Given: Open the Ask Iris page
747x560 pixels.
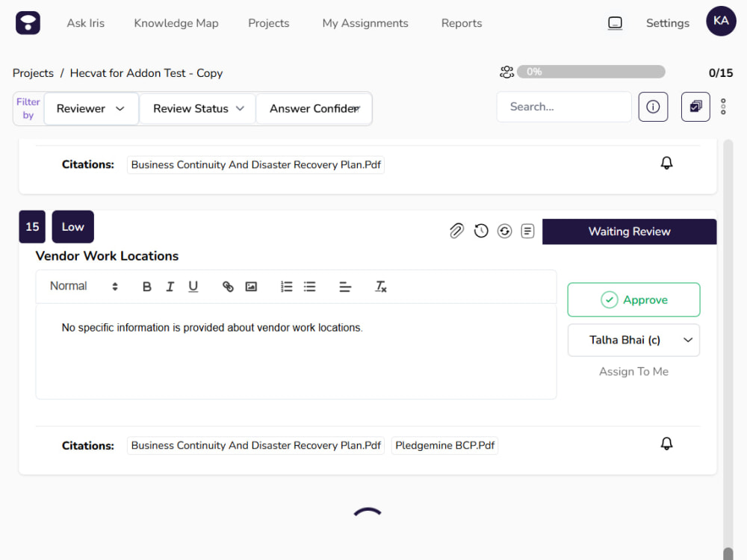Looking at the screenshot, I should 85,23.
